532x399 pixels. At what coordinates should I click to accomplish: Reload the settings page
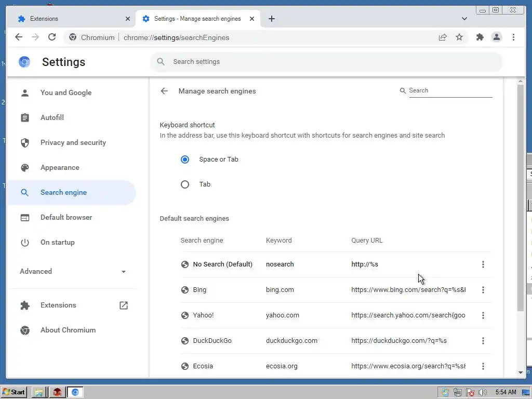point(52,37)
